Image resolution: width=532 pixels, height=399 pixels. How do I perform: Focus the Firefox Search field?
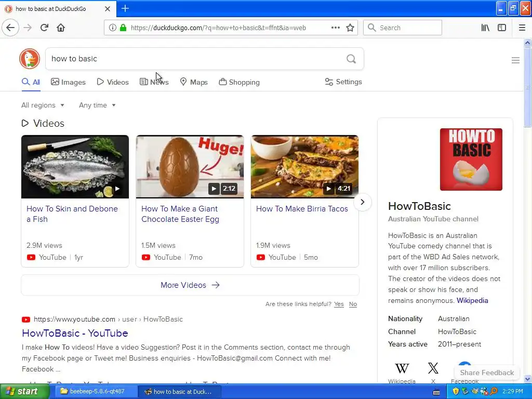click(x=403, y=28)
